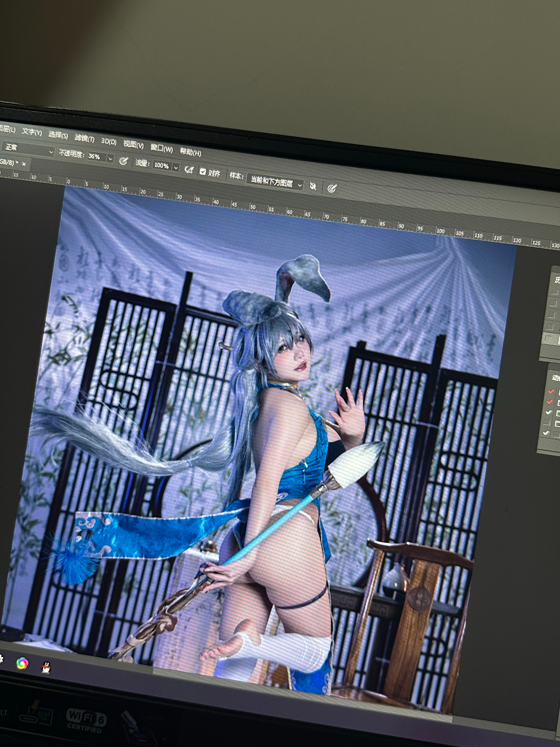Click the horizontal ruler at mark 50

click(252, 207)
